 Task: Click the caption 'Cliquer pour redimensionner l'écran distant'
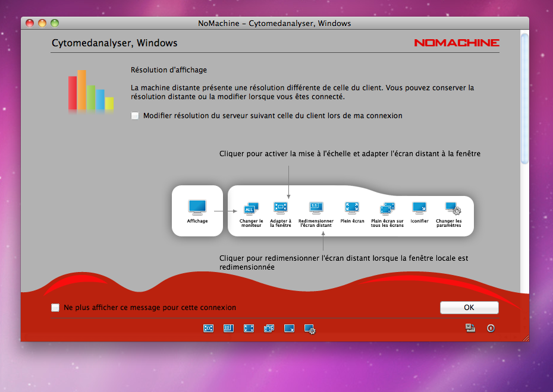[x=344, y=263]
